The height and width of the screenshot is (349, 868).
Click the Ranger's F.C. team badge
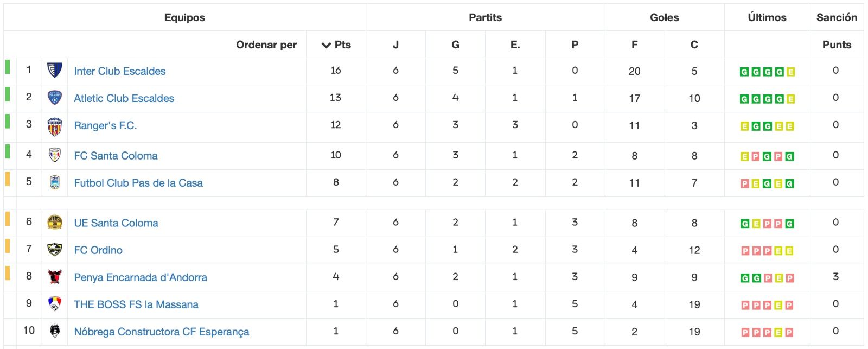click(55, 126)
